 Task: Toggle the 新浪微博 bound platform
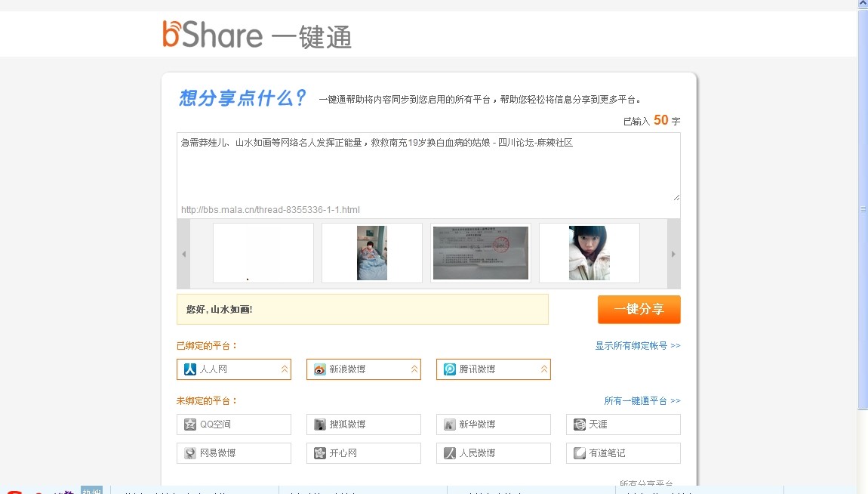pos(364,369)
